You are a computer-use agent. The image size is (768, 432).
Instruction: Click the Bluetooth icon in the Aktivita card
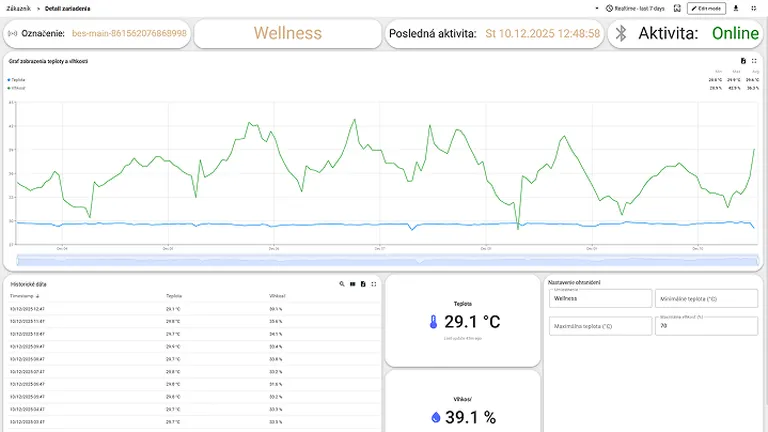(621, 33)
